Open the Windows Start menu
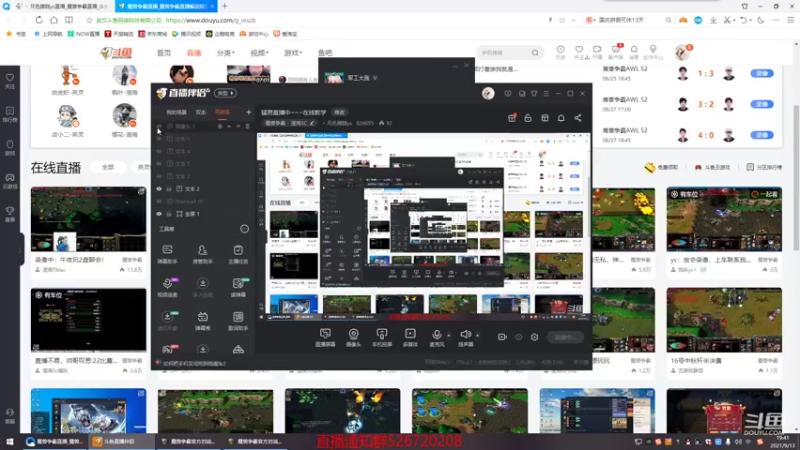Image resolution: width=800 pixels, height=450 pixels. point(10,441)
